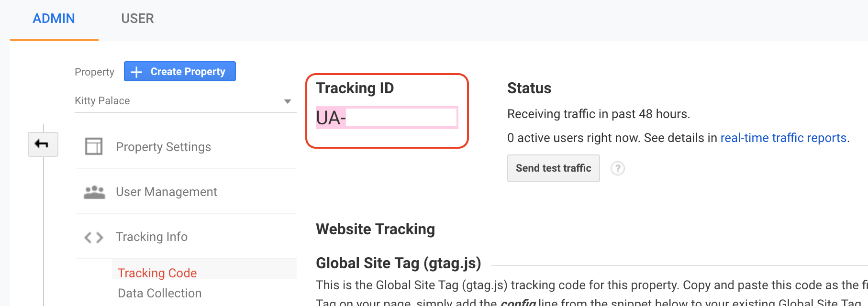Click the plus icon inside Create Property

click(136, 71)
